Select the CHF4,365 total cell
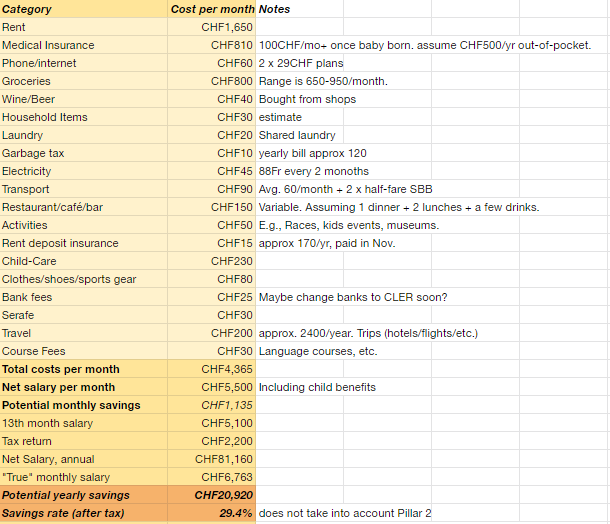Screen dimensions: 610x524 (x=212, y=369)
